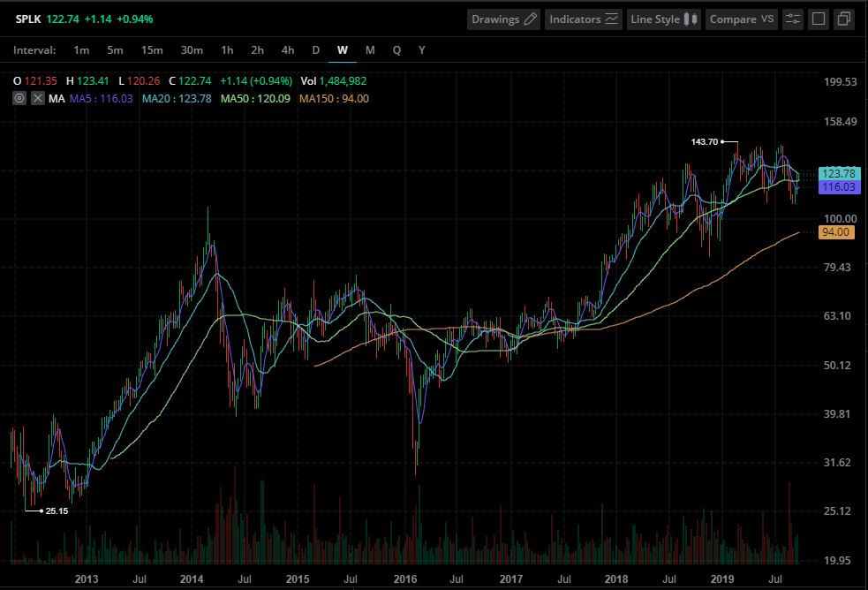Select the weekly W interval
The image size is (868, 590).
pyautogui.click(x=343, y=50)
